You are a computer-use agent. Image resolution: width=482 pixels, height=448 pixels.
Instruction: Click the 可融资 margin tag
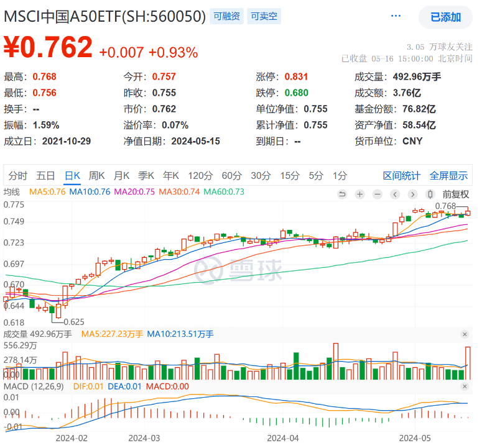click(x=226, y=16)
